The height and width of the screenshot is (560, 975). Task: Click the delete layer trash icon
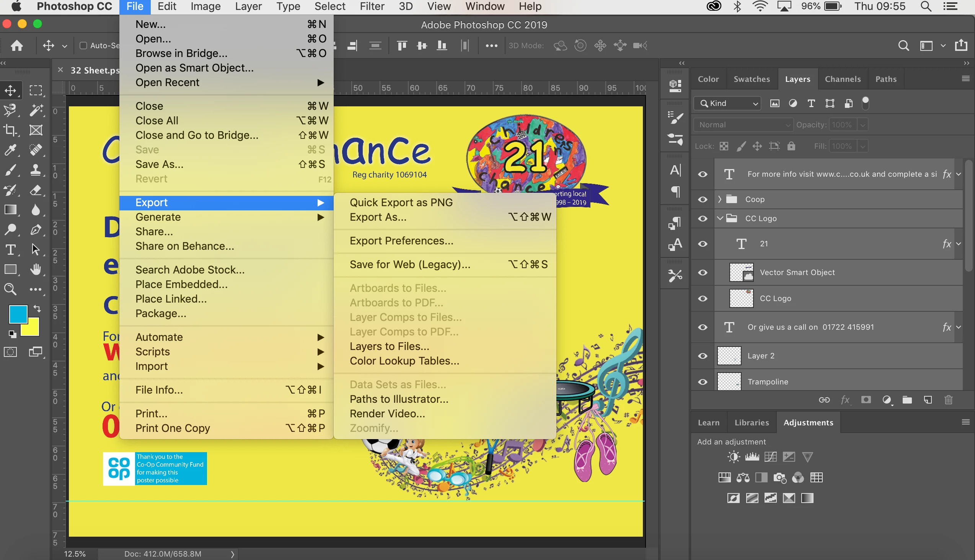949,400
